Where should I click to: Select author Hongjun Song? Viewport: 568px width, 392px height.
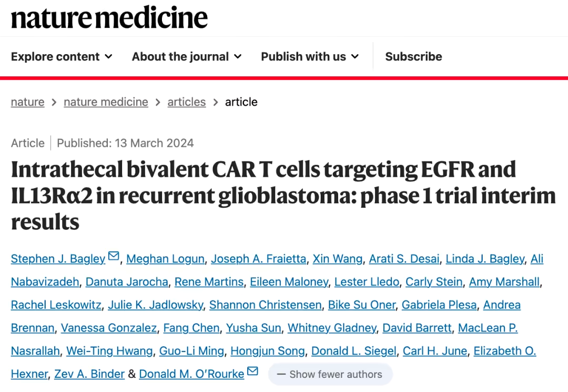[268, 351]
